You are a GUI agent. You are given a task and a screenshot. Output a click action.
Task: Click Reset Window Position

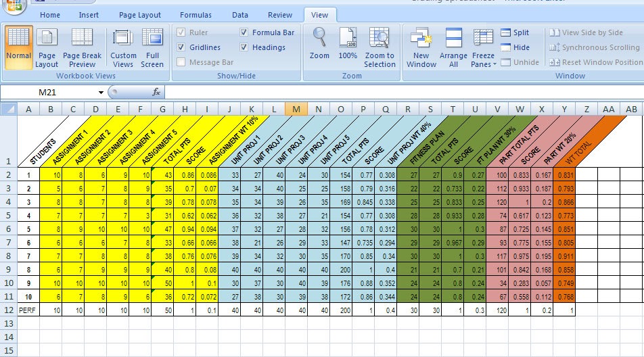[x=597, y=62]
